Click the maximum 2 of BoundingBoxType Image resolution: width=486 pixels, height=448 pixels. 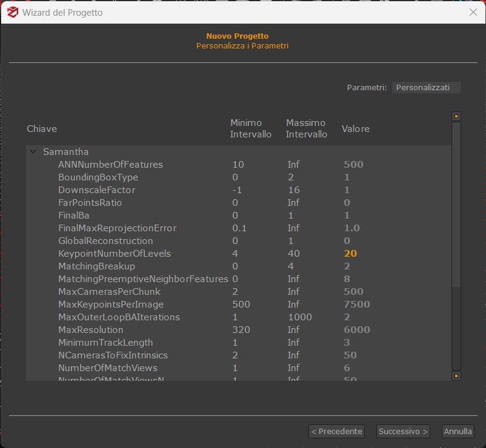(x=291, y=177)
